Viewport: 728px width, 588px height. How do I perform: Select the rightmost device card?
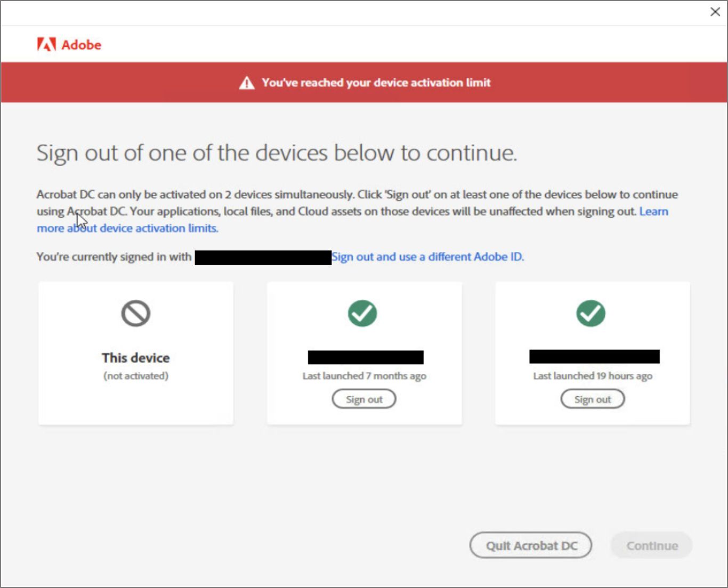pyautogui.click(x=592, y=353)
